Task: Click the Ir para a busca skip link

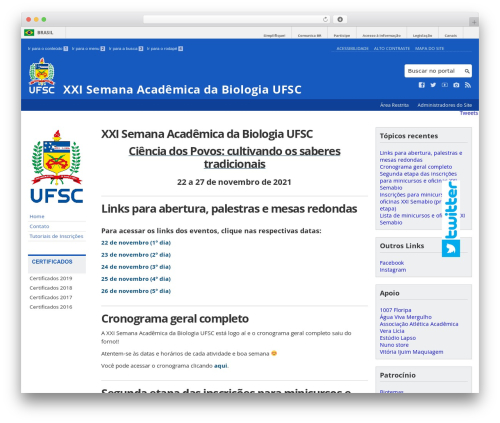Action: tap(126, 49)
